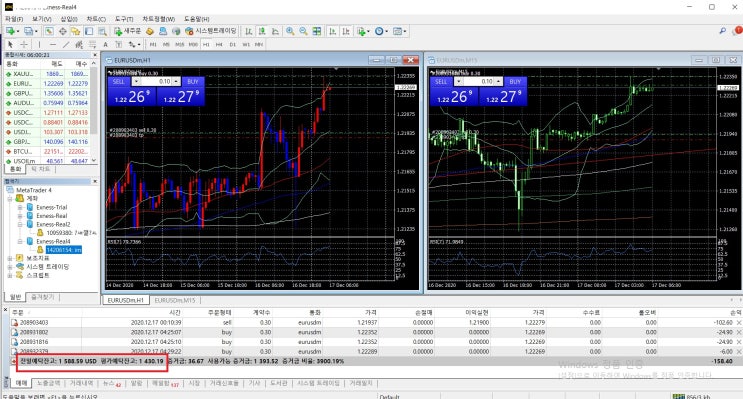Toggle the auto scroll chart icon
Screen dimensions: 743x399
pos(333,31)
